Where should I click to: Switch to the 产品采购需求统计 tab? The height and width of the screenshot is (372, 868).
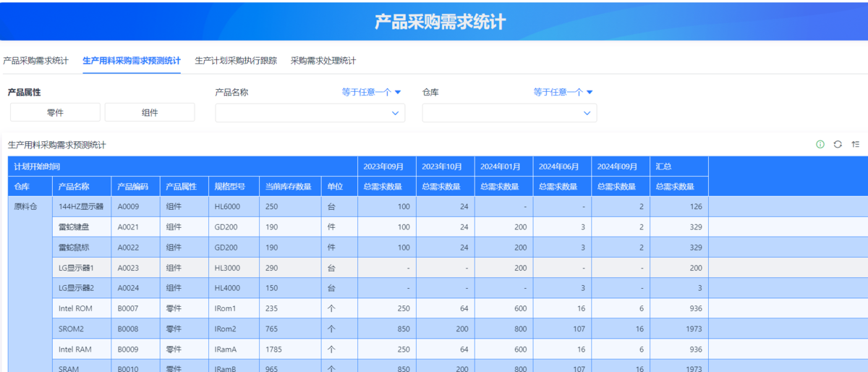click(35, 61)
